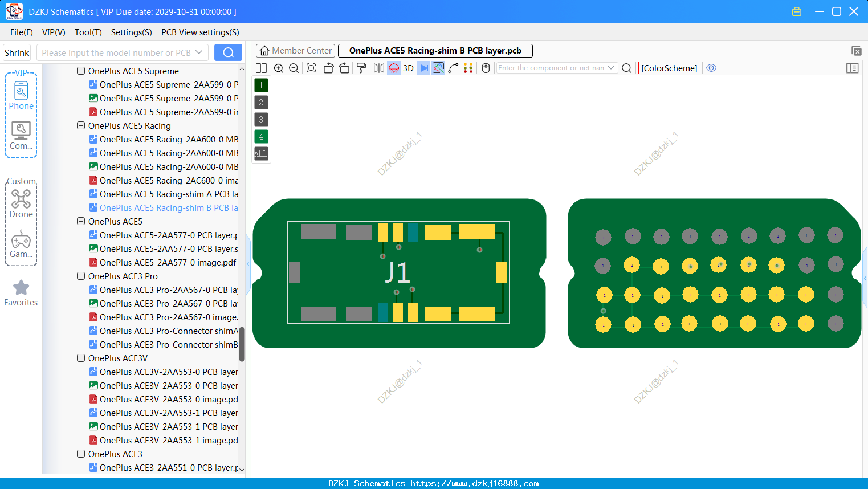Open OnePlus ACE3-2AA551-0 PCB layer file

[x=164, y=467]
